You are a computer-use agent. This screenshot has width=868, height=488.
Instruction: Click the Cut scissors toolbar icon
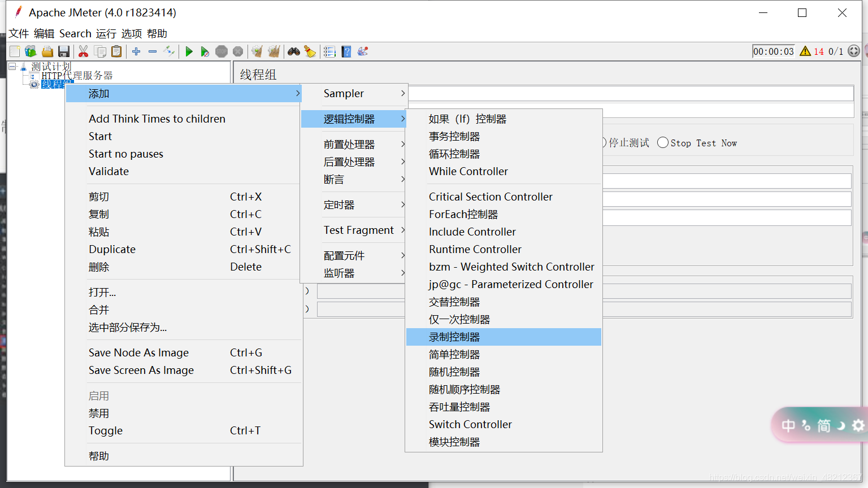click(83, 51)
